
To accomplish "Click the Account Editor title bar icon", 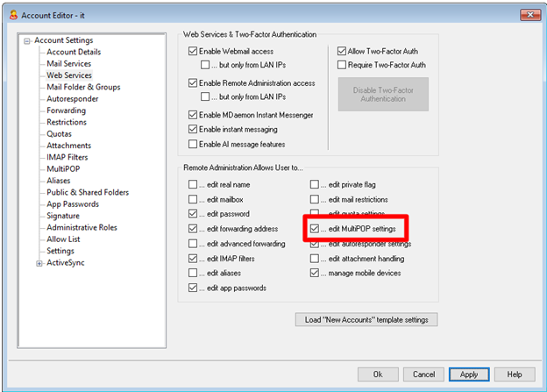I will click(11, 13).
